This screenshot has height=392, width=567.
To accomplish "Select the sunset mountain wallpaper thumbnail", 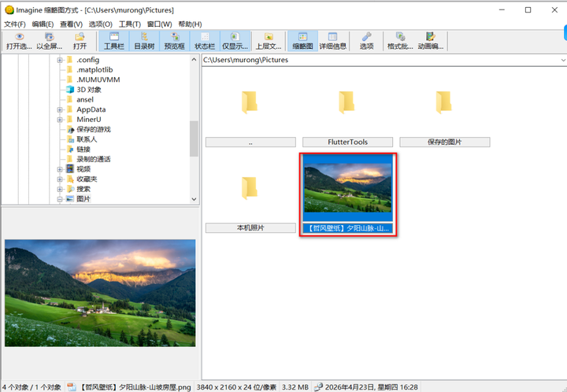I will [x=348, y=188].
